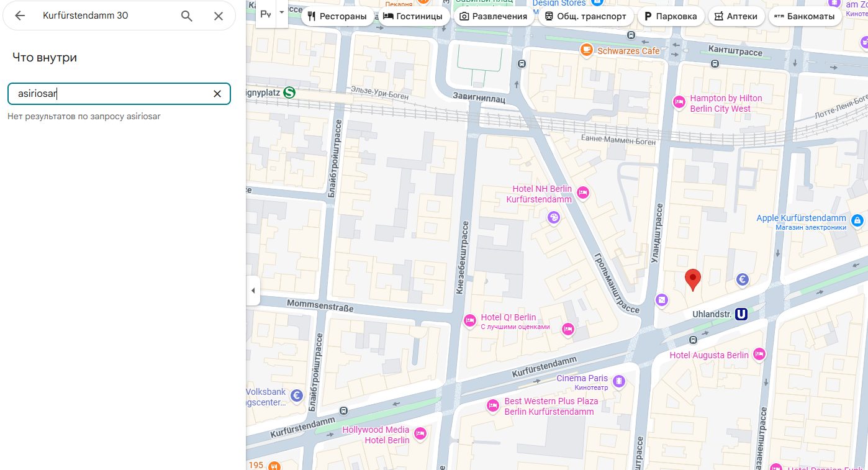Select the Гостиницы filter chip
This screenshot has height=470, width=868.
(x=413, y=16)
